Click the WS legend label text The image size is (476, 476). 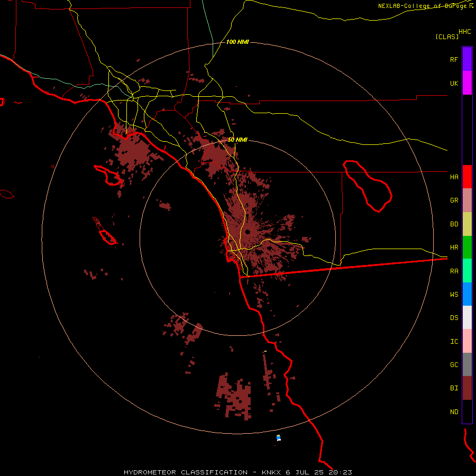point(454,295)
